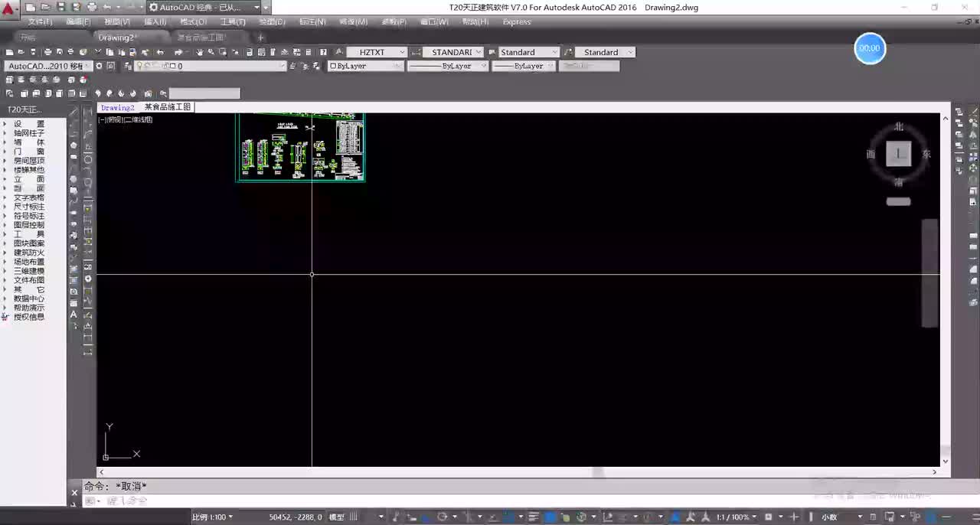The height and width of the screenshot is (525, 980).
Task: Click 北 on the ViewCube compass
Action: [899, 127]
